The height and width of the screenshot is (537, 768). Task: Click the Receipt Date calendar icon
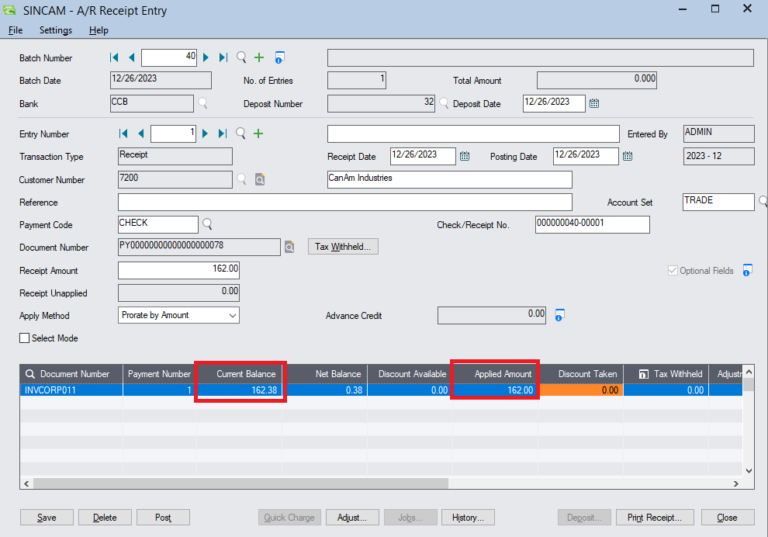click(x=464, y=156)
